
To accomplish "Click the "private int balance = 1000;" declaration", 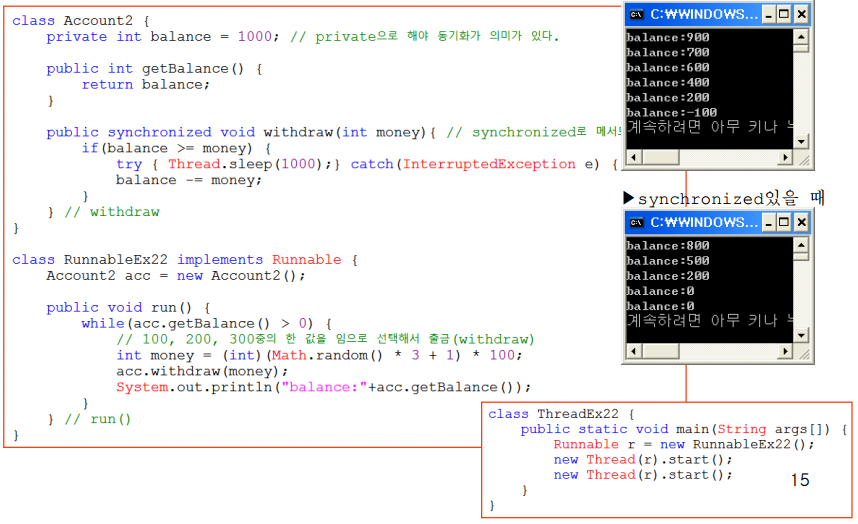I will coord(163,37).
